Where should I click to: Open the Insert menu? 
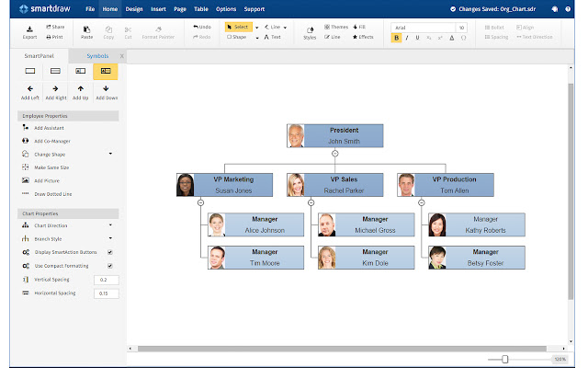pyautogui.click(x=158, y=9)
